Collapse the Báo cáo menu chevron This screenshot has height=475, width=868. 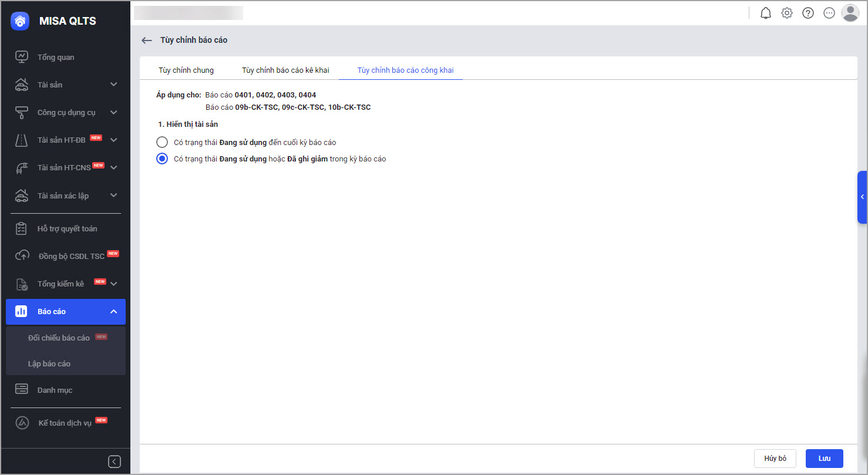(114, 312)
